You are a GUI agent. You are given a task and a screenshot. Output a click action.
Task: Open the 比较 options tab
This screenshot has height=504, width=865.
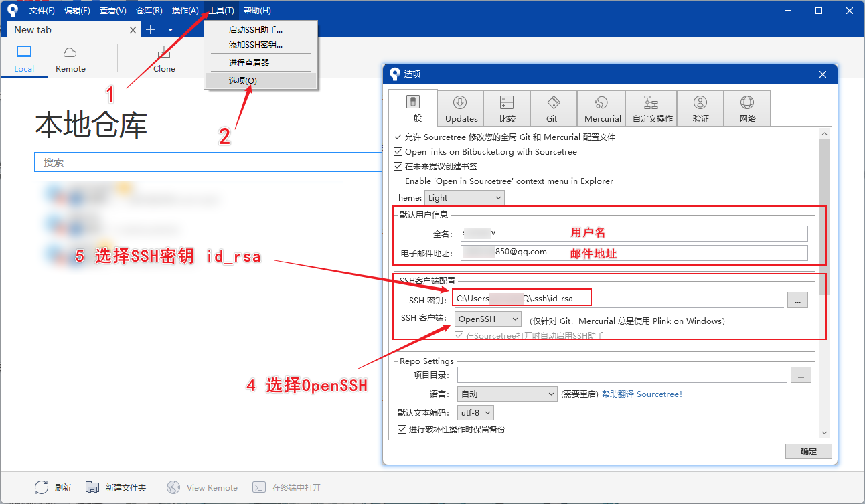[x=507, y=108]
